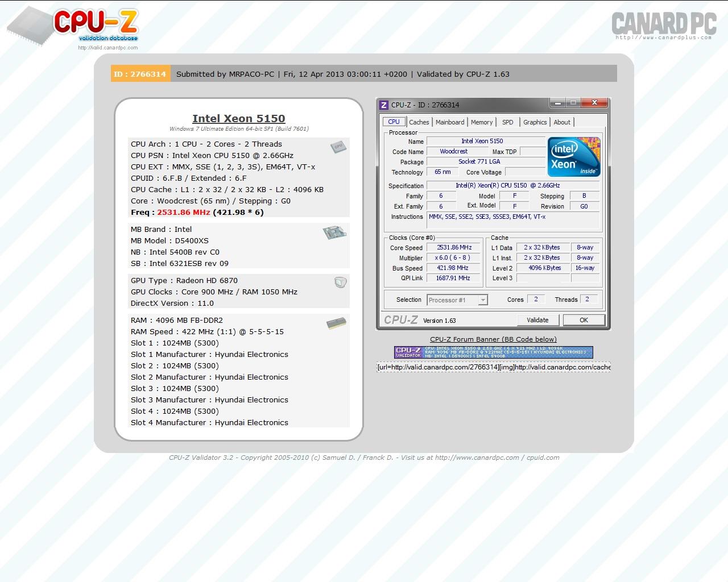Minimize the CPU-Z window
The width and height of the screenshot is (728, 582).
[558, 103]
